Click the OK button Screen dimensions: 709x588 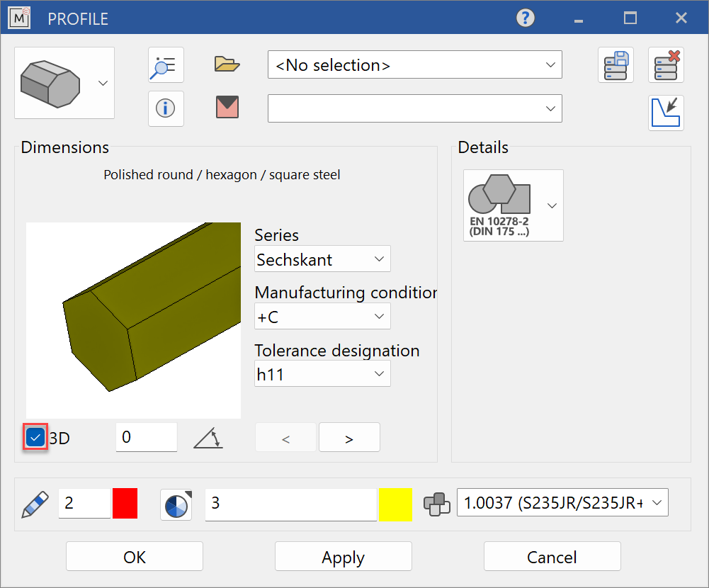(x=135, y=556)
